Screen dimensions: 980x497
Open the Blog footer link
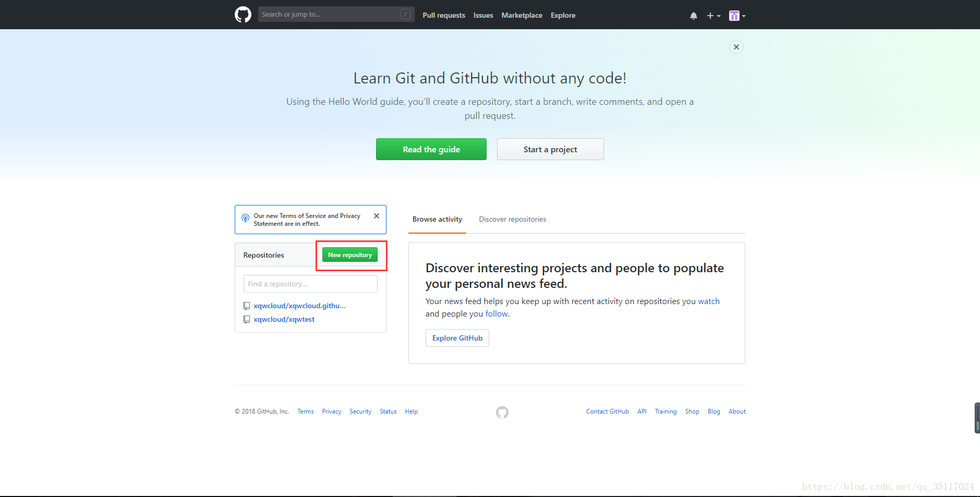[x=714, y=411]
